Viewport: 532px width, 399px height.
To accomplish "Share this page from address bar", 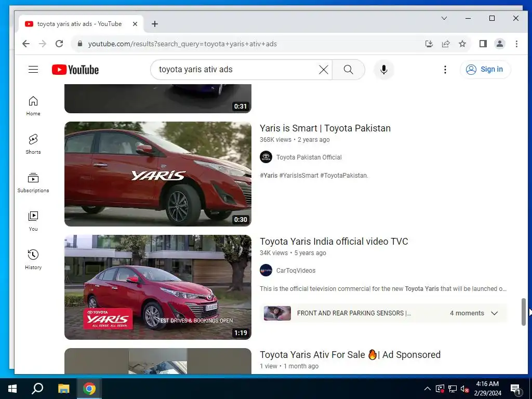I will coord(445,44).
